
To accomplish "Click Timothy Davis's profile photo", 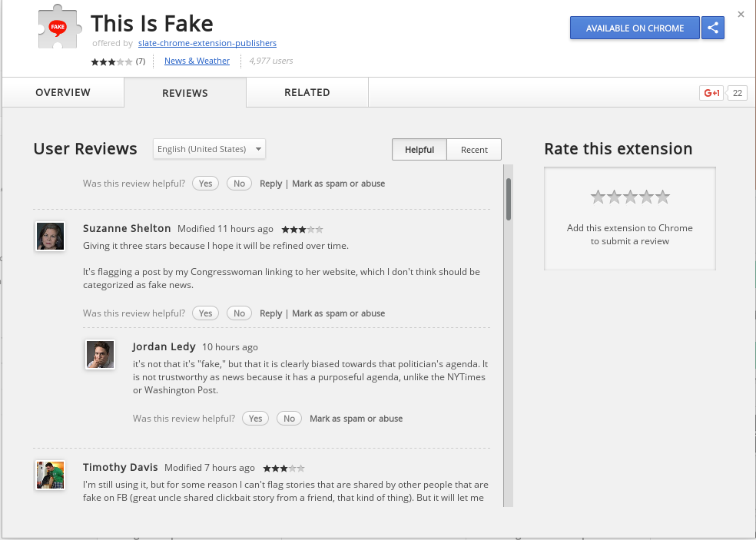I will point(50,475).
